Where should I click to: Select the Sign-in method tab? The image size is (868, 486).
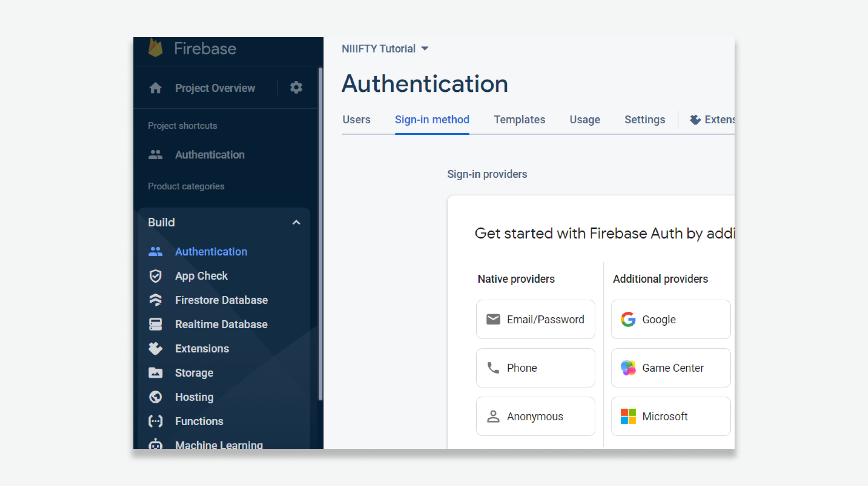pos(432,119)
